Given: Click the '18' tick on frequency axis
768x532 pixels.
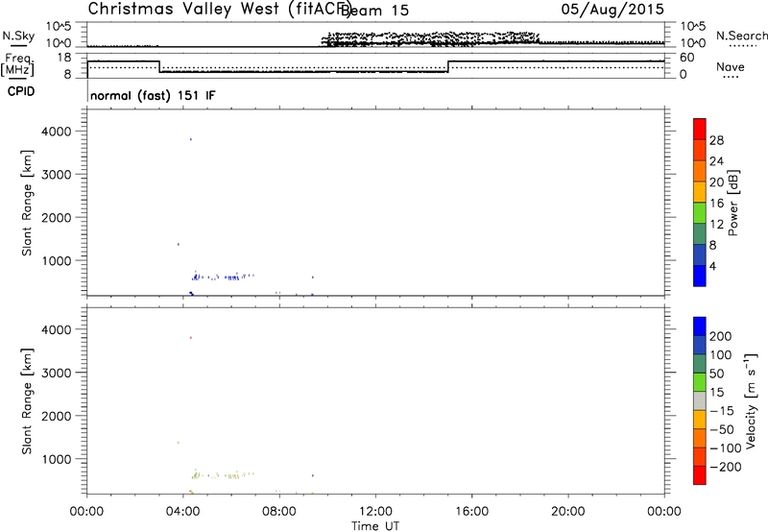Looking at the screenshot, I should [x=64, y=58].
